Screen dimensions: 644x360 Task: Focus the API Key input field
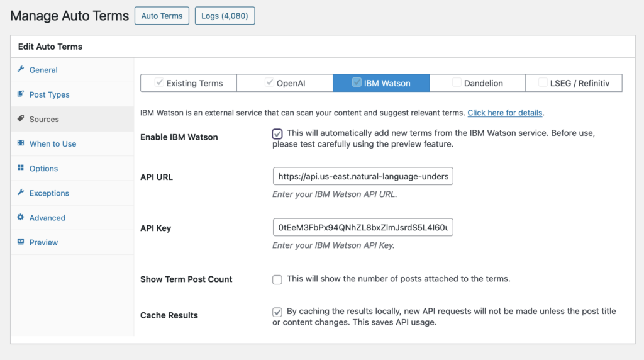pos(363,227)
